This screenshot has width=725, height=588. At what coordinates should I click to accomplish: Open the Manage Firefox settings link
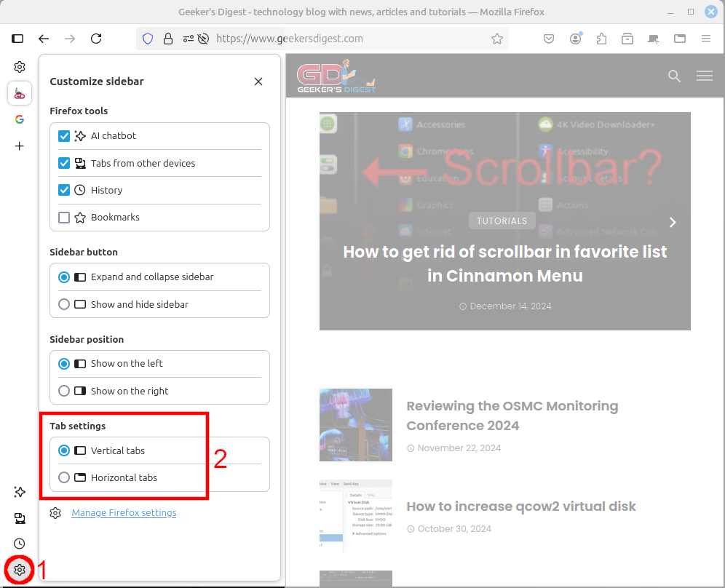[124, 513]
